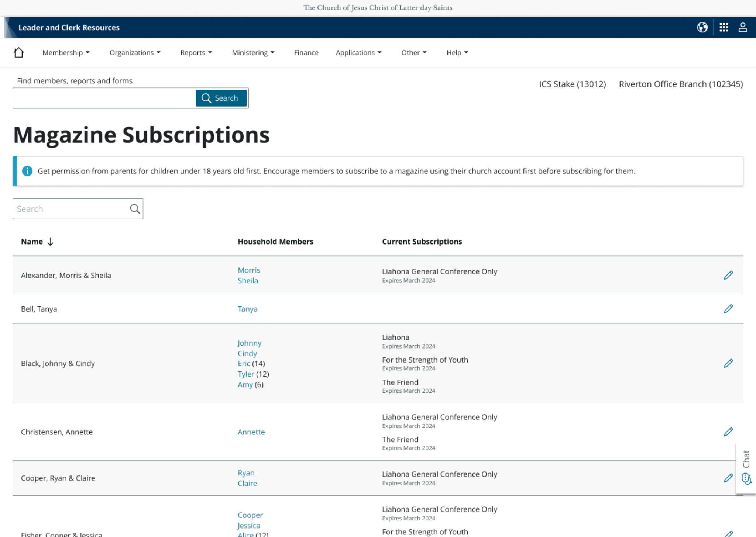Image resolution: width=756 pixels, height=537 pixels.
Task: Go to the home page icon
Action: pyautogui.click(x=18, y=53)
